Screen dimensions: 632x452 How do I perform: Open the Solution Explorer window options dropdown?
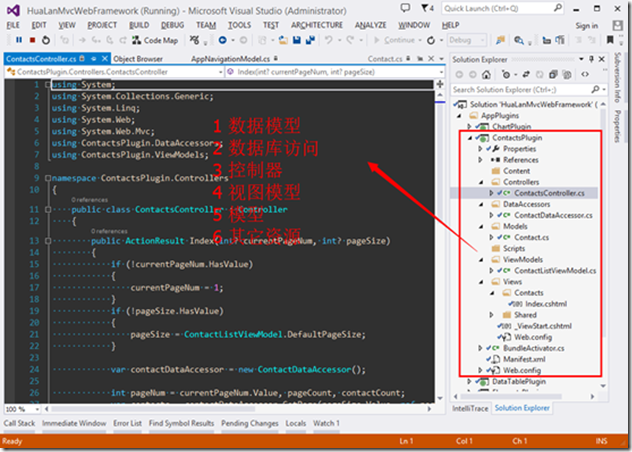[x=581, y=59]
